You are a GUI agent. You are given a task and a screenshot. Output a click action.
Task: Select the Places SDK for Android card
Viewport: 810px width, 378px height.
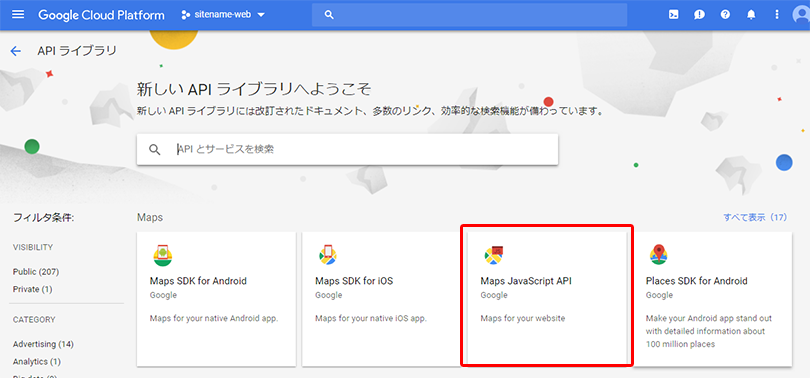coord(712,299)
